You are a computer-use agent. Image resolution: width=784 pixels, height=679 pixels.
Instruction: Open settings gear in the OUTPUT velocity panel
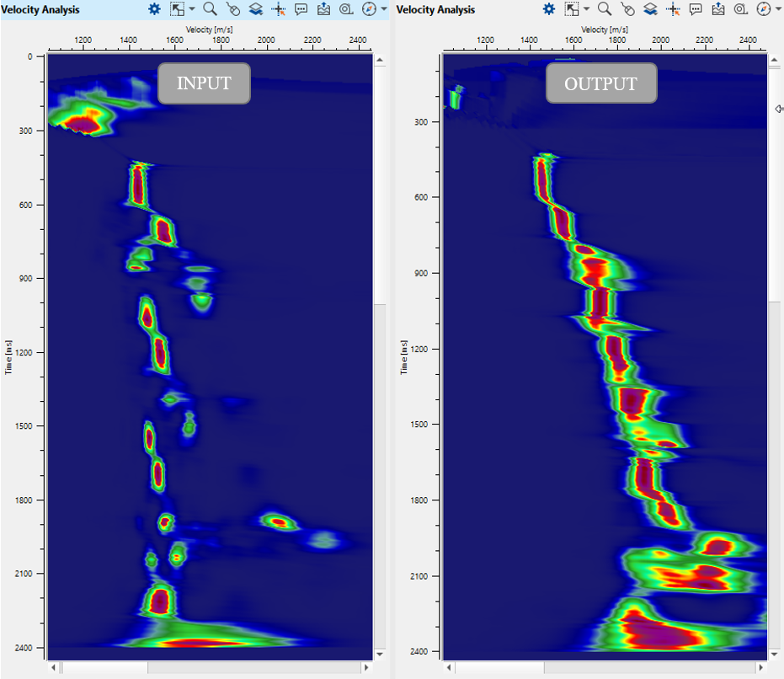[549, 9]
